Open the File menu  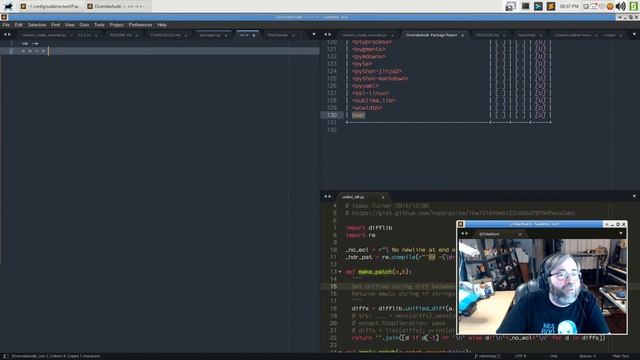[x=6, y=25]
